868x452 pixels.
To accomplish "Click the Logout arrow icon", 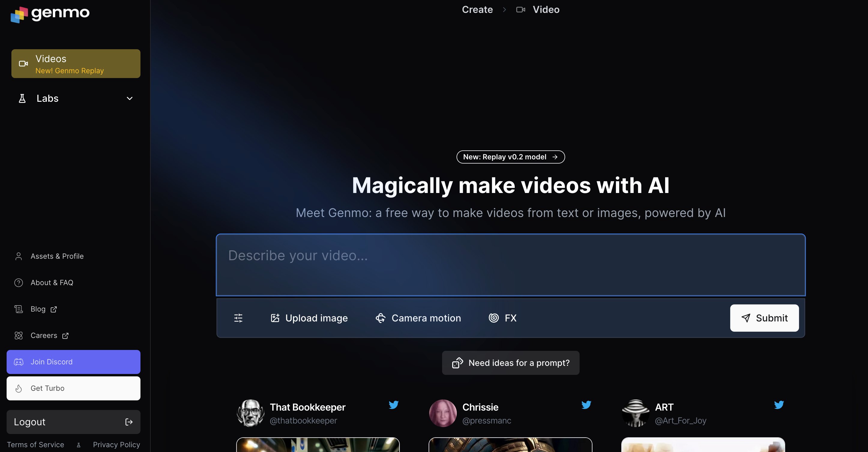I will click(x=129, y=422).
